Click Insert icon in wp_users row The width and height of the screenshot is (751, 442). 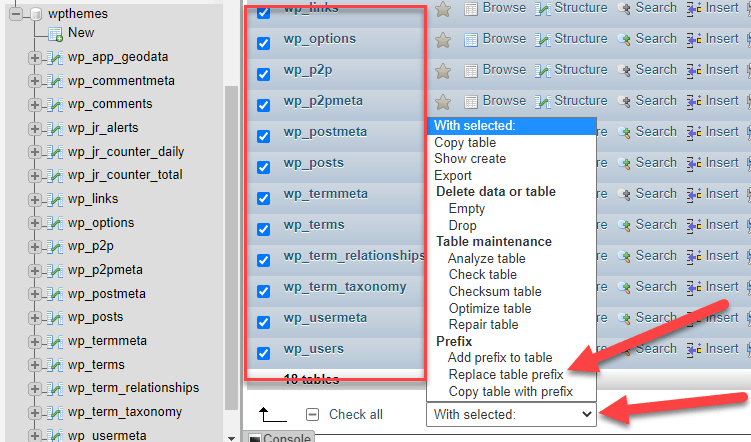[x=694, y=350]
